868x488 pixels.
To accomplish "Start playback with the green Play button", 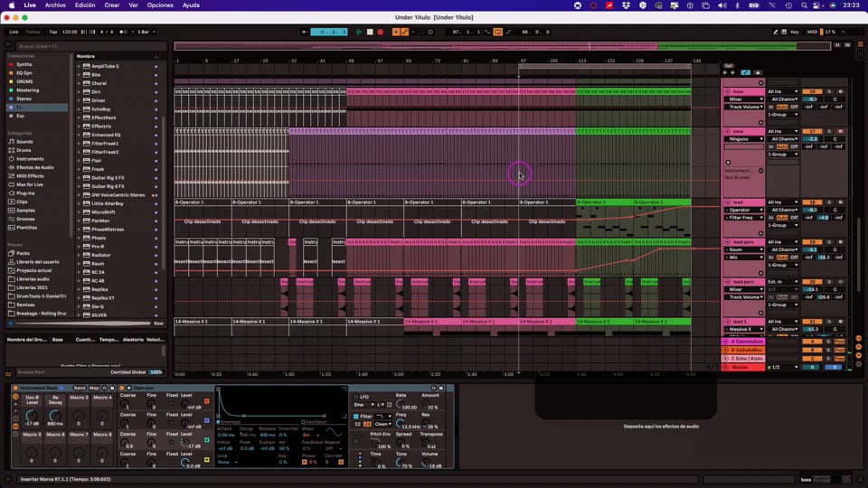I will pyautogui.click(x=359, y=33).
